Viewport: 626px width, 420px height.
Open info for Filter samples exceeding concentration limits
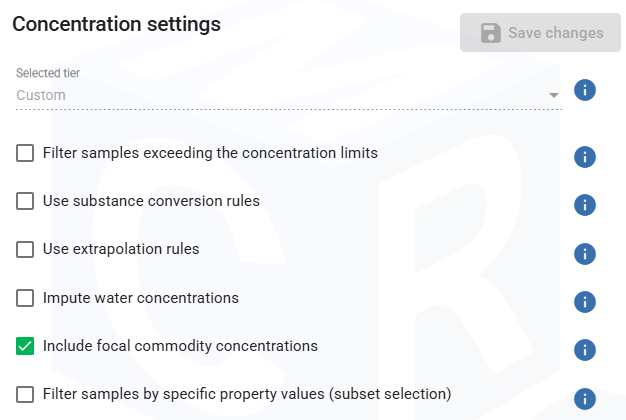[x=585, y=157]
